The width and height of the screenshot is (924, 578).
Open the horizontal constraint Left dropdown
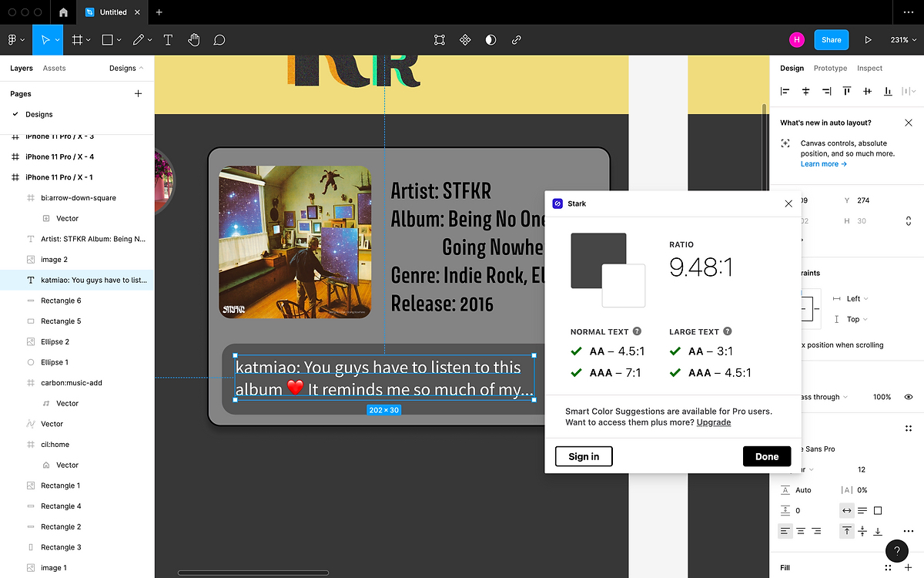(x=857, y=298)
